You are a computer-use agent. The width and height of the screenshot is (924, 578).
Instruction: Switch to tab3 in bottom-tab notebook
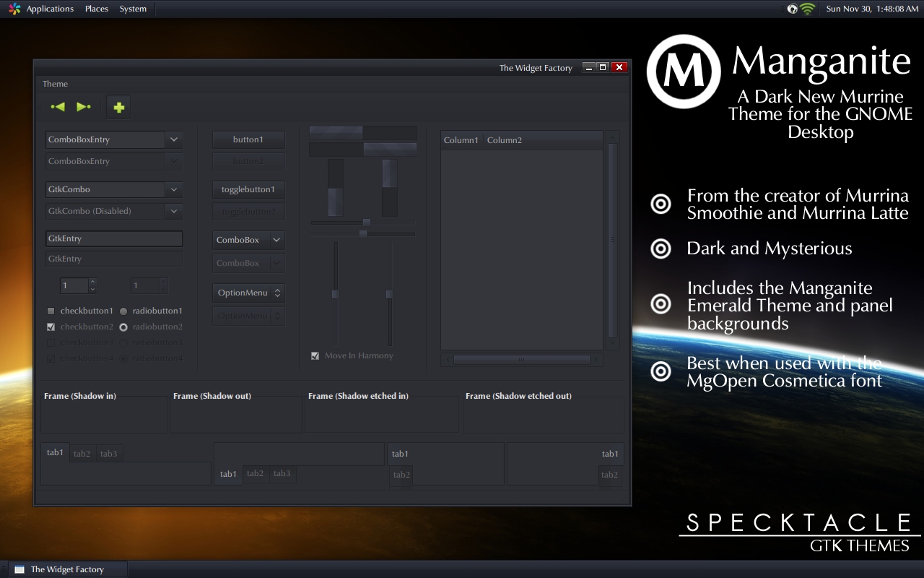point(282,473)
